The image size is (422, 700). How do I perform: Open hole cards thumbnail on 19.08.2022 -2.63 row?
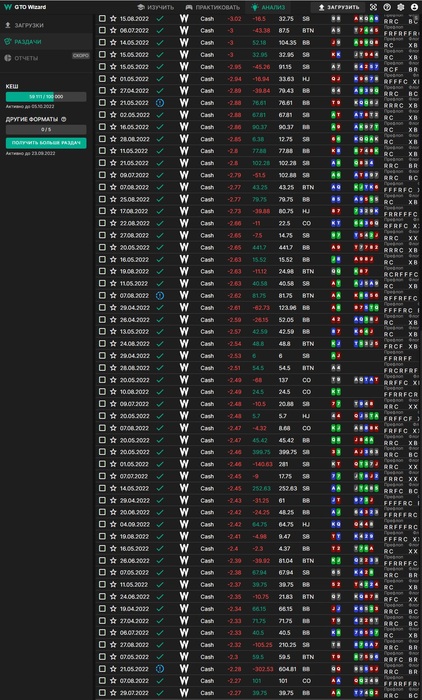336,271
